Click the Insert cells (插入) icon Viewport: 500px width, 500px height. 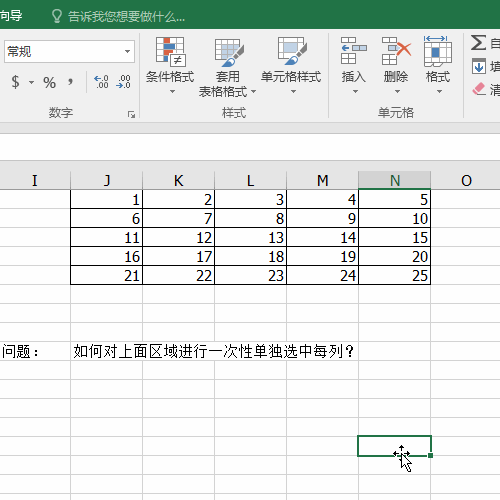tap(353, 51)
